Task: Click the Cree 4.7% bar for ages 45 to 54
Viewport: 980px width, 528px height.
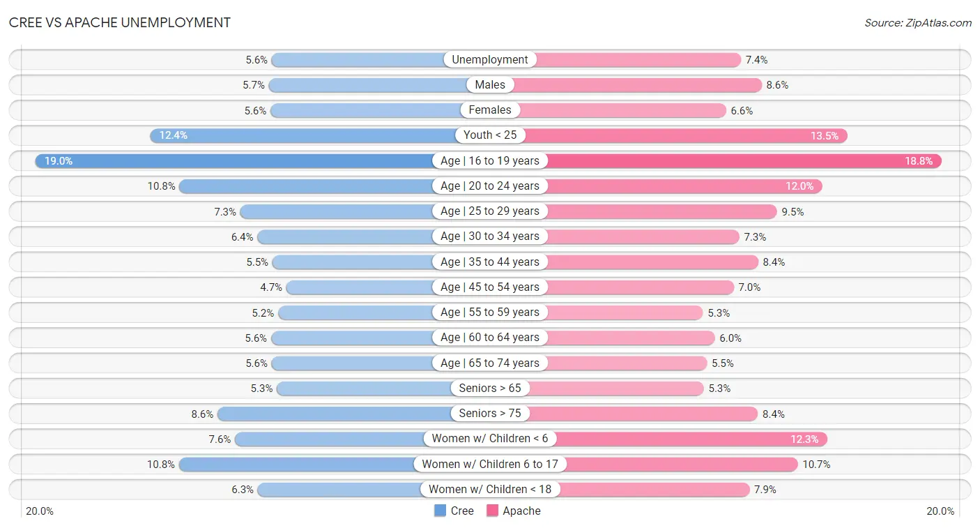Action: tap(388, 287)
